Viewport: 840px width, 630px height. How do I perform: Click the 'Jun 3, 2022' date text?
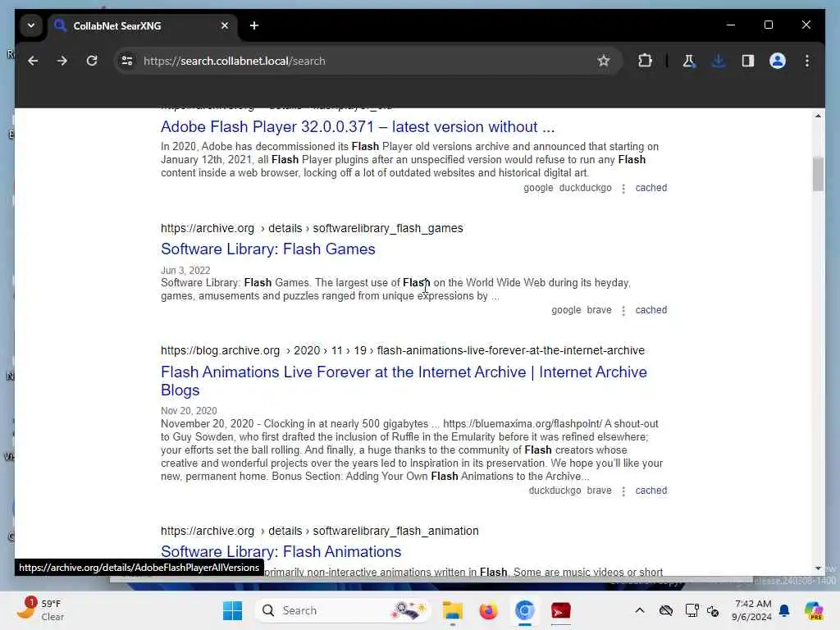click(x=185, y=271)
